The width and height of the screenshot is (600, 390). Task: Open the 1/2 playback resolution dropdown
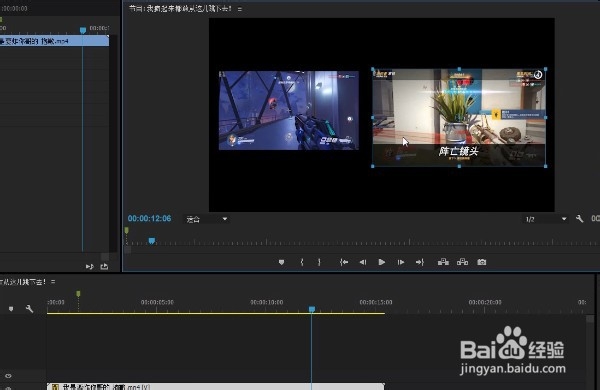click(546, 219)
